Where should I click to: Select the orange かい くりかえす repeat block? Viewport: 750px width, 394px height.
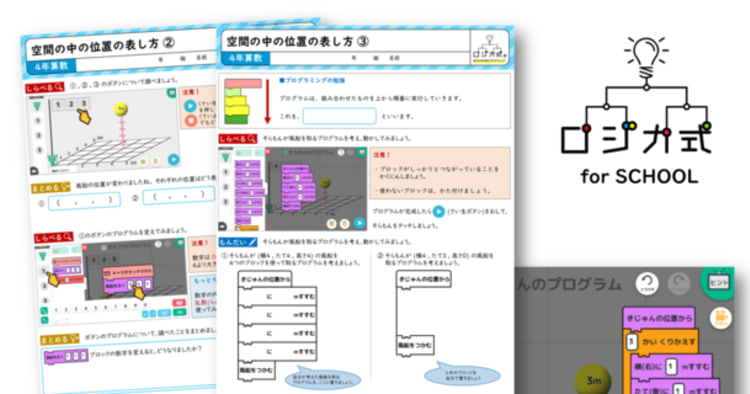[x=662, y=342]
